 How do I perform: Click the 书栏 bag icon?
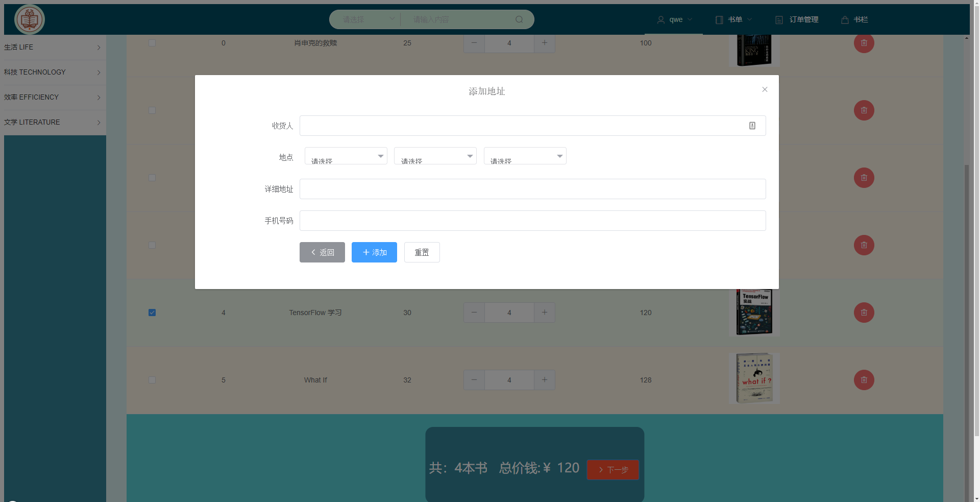point(845,20)
